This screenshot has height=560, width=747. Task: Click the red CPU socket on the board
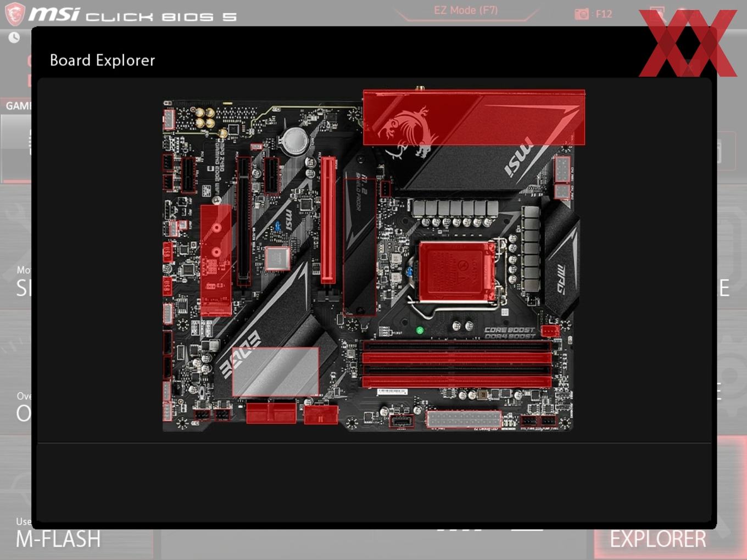[457, 272]
